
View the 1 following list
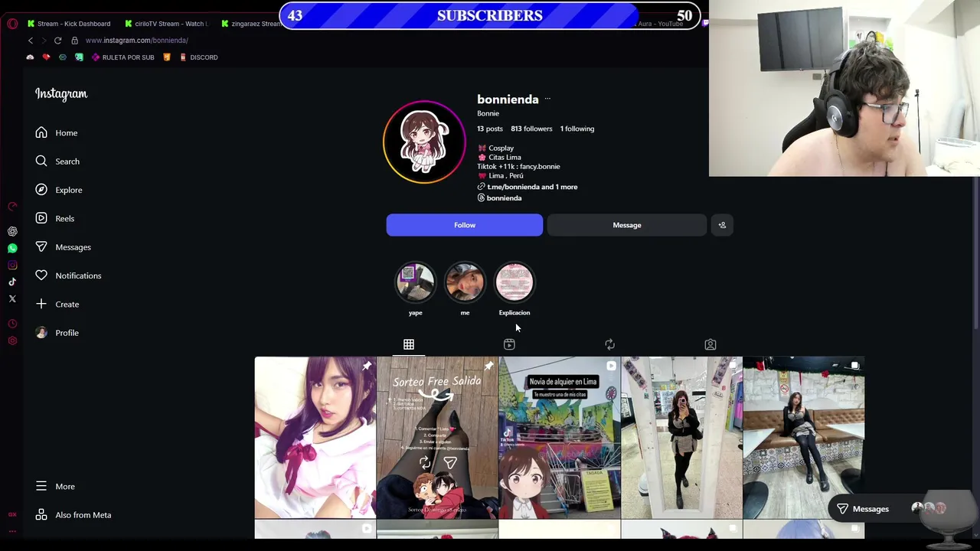click(x=577, y=129)
